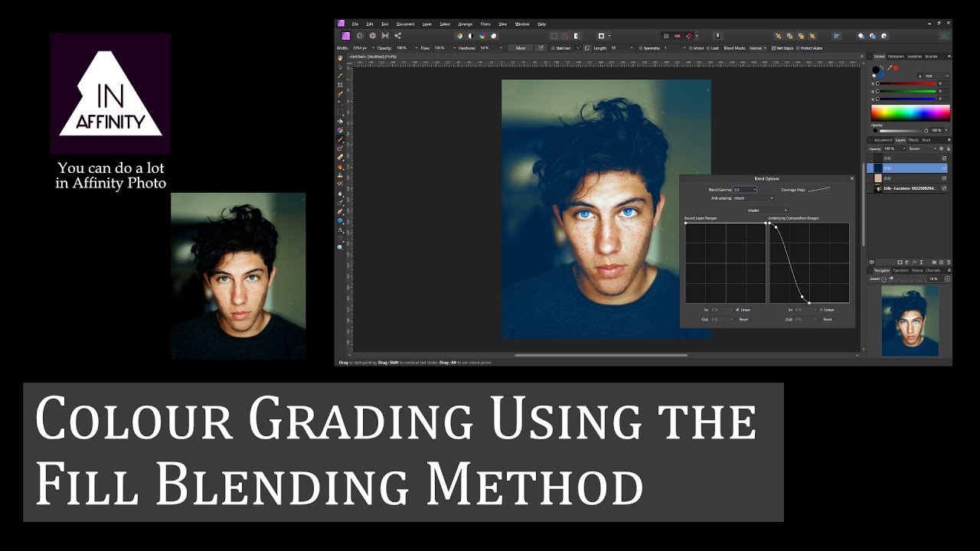This screenshot has height=551, width=980.
Task: Switch to the Histogram tab
Action: 896,57
